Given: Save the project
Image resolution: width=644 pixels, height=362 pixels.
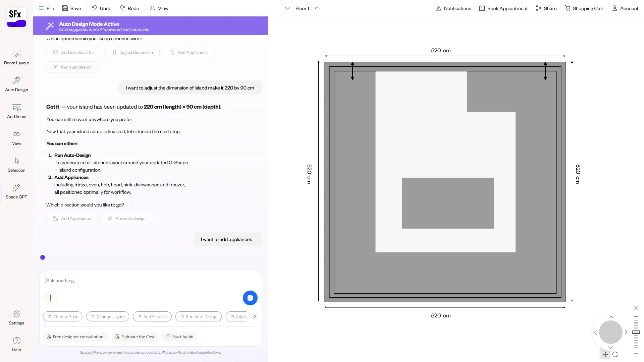Looking at the screenshot, I should coord(71,8).
